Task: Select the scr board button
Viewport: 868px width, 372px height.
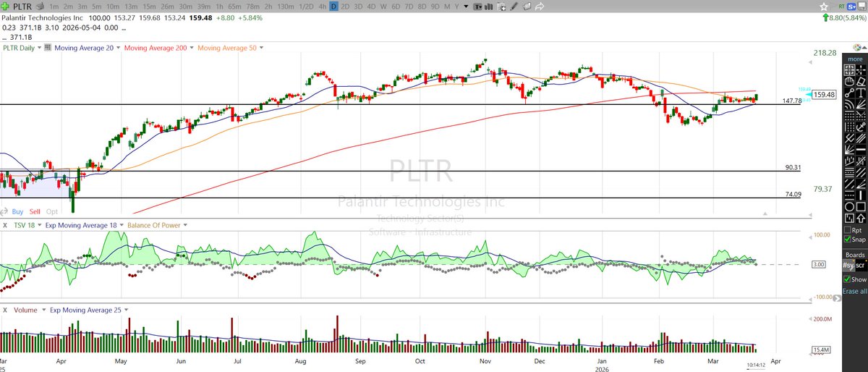Action: click(861, 266)
